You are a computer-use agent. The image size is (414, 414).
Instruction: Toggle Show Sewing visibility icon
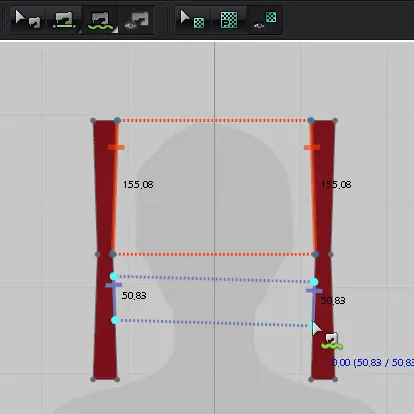[x=136, y=20]
